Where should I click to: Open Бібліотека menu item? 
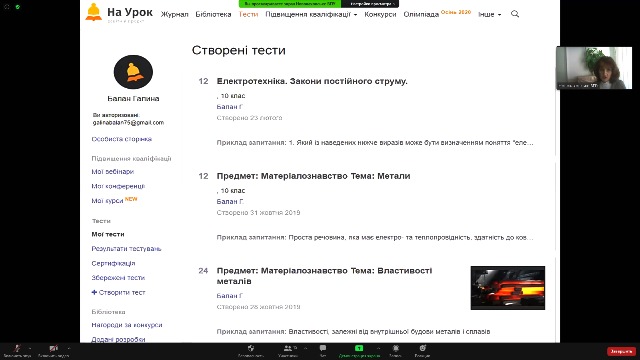[213, 14]
